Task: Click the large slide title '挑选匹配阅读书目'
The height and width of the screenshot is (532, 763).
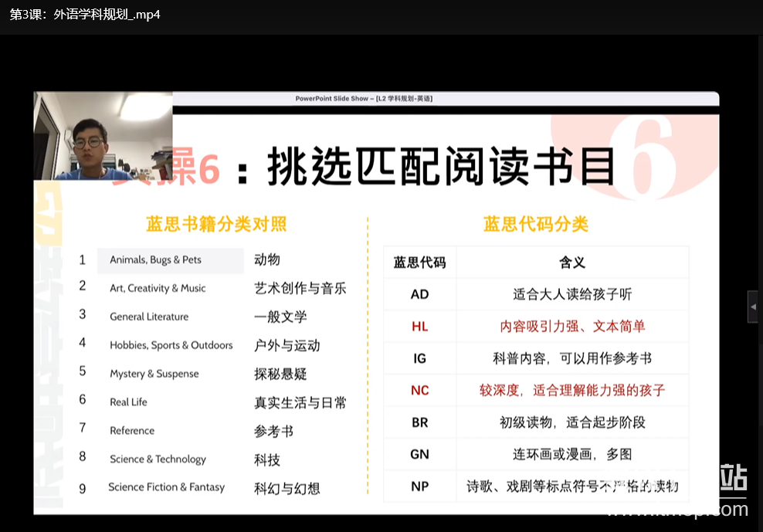Action: point(441,167)
